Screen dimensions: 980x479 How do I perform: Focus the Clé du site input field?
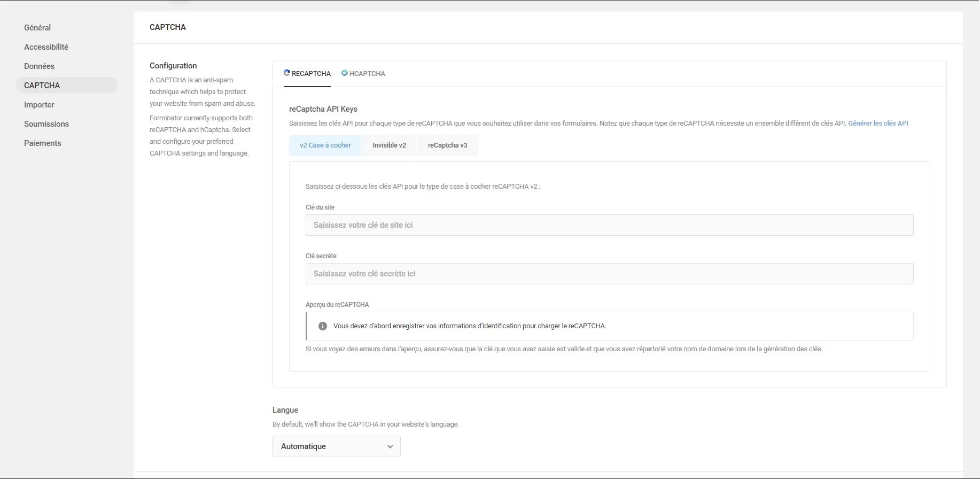point(609,225)
